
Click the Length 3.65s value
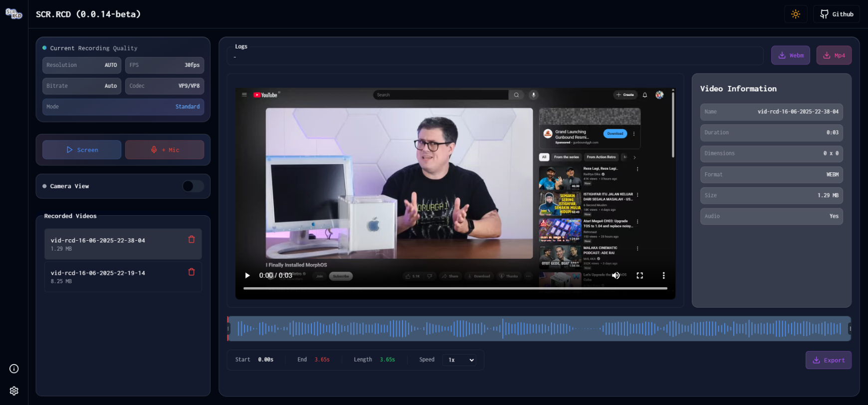(x=388, y=360)
